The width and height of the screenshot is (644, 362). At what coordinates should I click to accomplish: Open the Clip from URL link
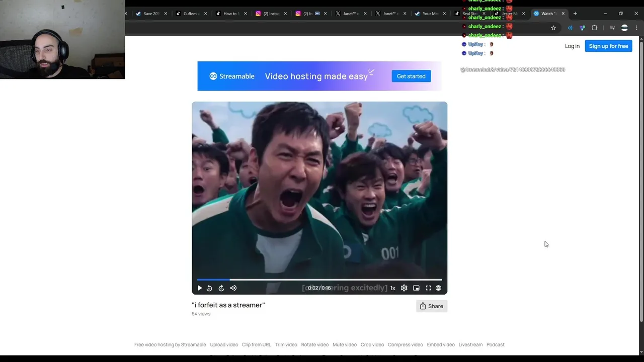point(257,345)
